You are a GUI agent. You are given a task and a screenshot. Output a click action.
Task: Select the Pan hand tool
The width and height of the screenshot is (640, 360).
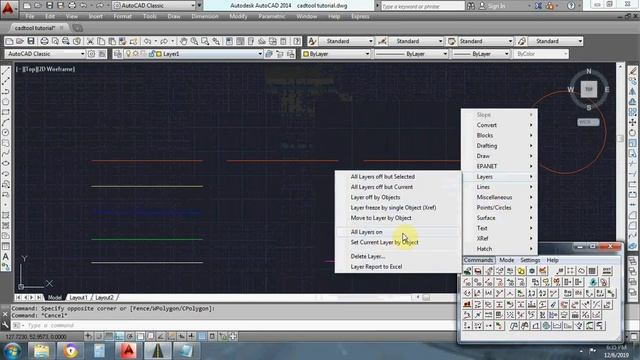pos(184,41)
